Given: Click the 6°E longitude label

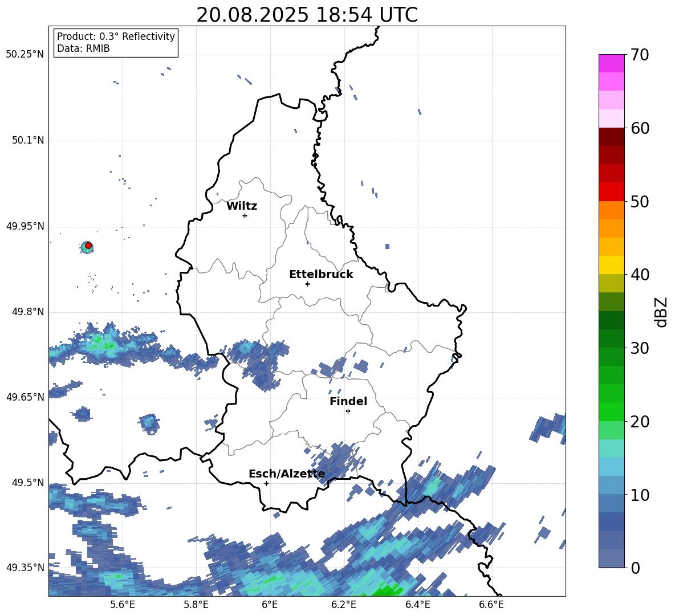Looking at the screenshot, I should coord(270,605).
